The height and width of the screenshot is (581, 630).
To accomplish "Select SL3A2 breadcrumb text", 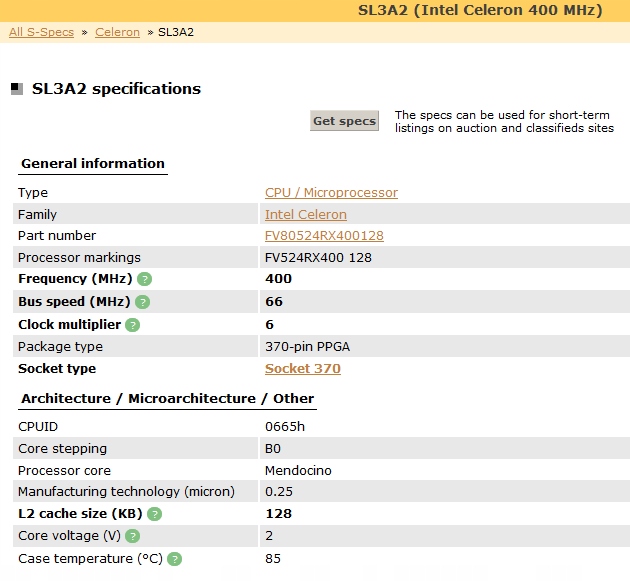I will 176,32.
